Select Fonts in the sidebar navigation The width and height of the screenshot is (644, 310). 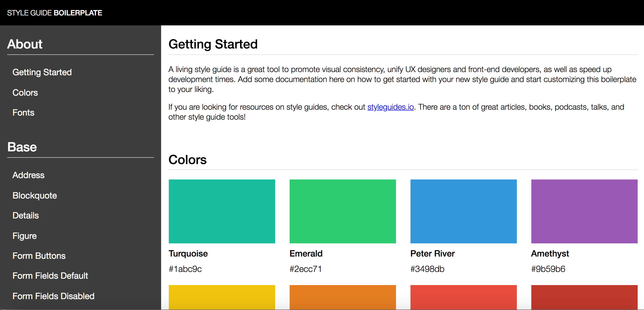click(23, 112)
